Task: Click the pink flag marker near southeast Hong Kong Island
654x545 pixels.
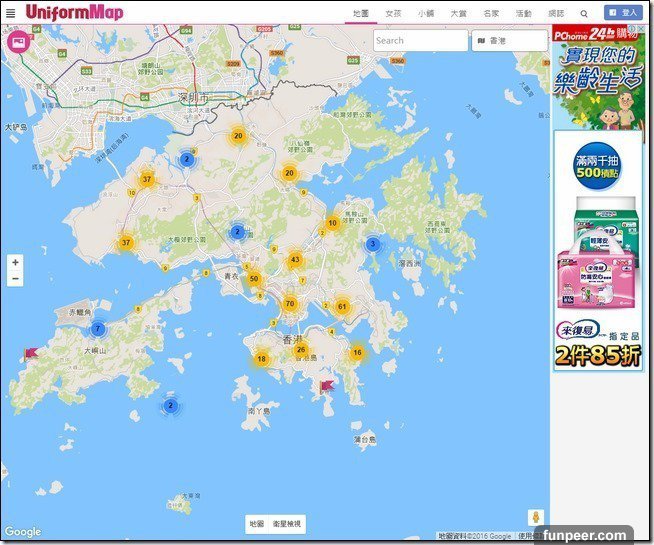Action: click(x=326, y=385)
